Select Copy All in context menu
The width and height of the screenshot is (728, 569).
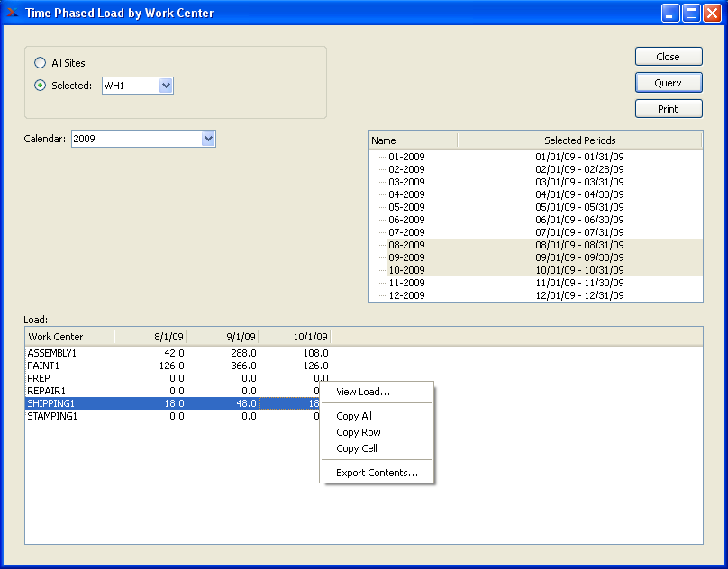coord(354,416)
